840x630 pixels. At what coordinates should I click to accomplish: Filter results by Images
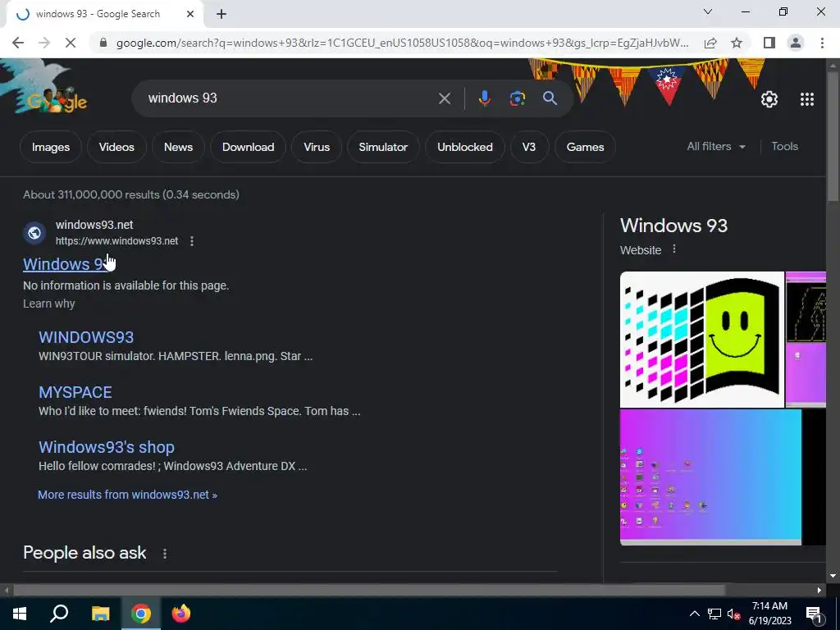(x=51, y=147)
